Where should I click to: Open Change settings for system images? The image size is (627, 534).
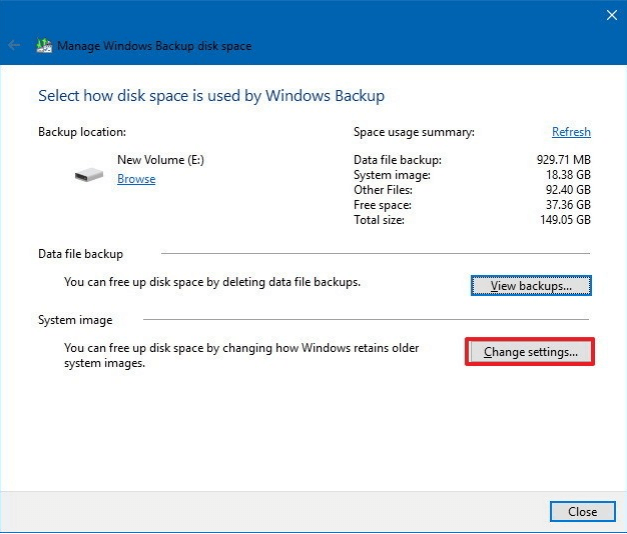530,352
